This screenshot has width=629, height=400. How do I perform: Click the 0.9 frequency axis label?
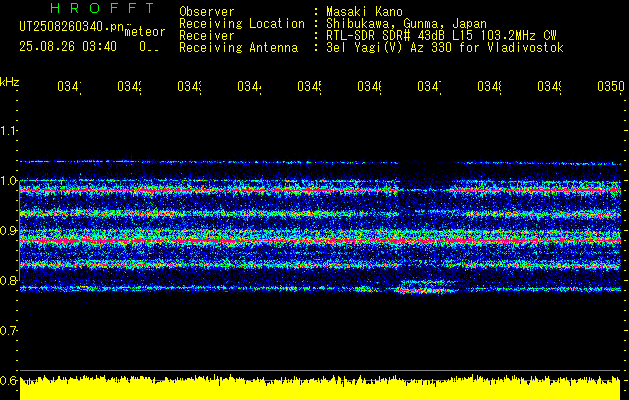pyautogui.click(x=8, y=231)
